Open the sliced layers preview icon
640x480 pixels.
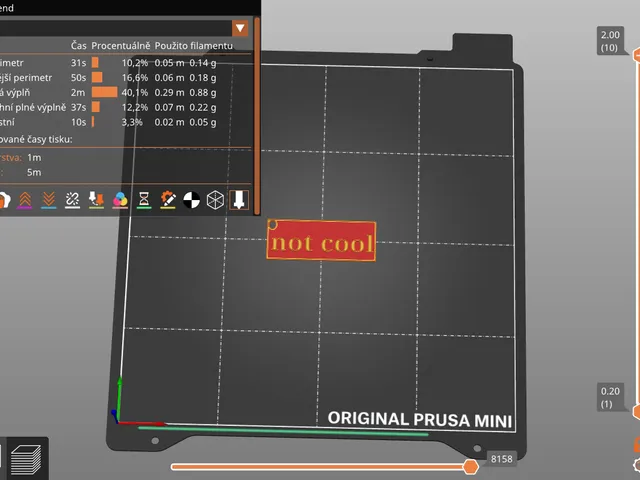[26, 460]
